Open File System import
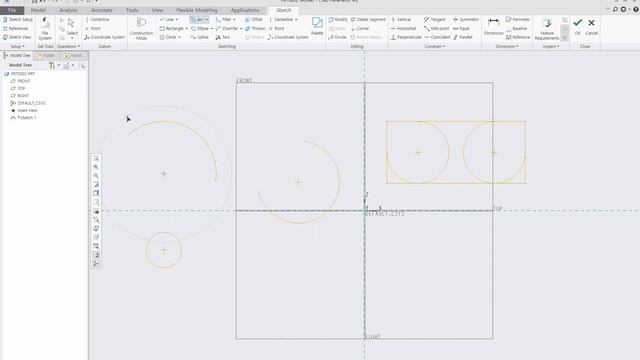The image size is (640, 360). click(x=45, y=29)
